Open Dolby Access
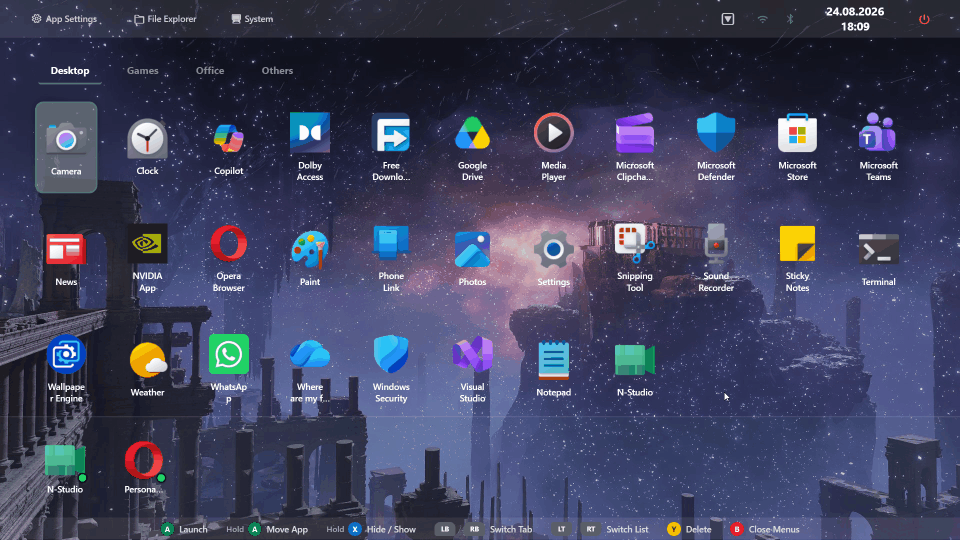The height and width of the screenshot is (540, 960). tap(310, 148)
